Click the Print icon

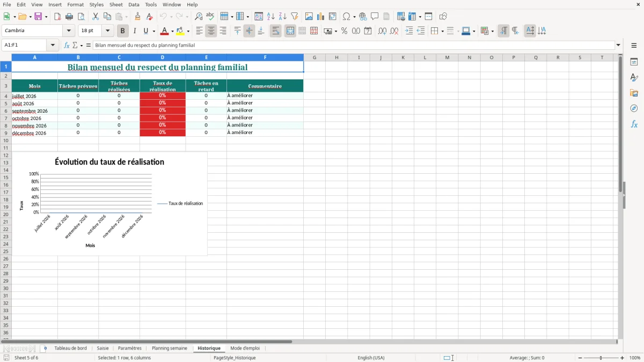click(69, 17)
